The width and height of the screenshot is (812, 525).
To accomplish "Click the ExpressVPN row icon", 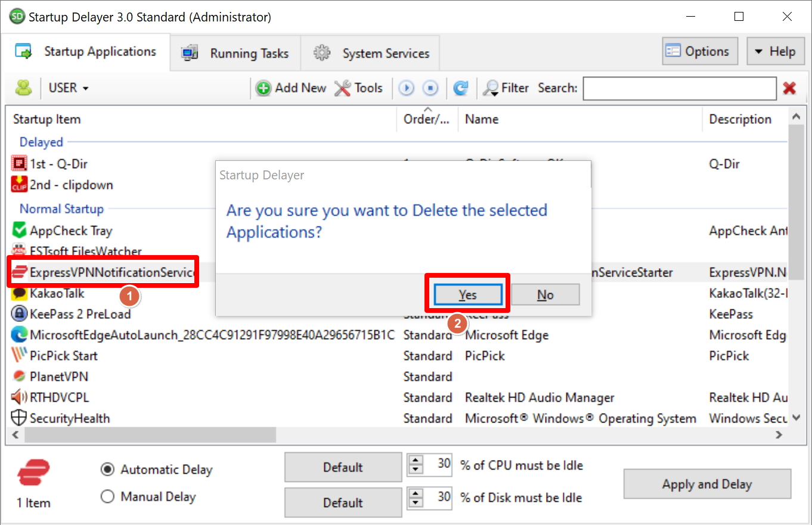I will tap(20, 272).
